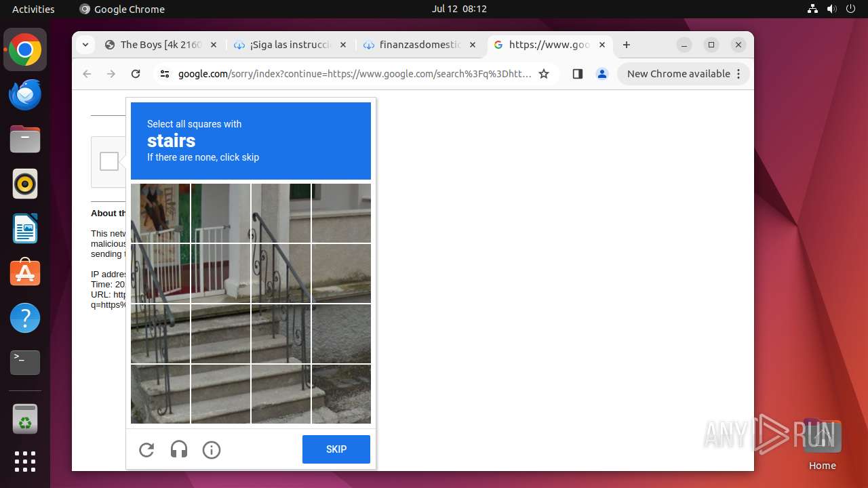Image resolution: width=868 pixels, height=488 pixels.
Task: Switch to The Boys [4k 2160 tab
Action: (x=161, y=45)
